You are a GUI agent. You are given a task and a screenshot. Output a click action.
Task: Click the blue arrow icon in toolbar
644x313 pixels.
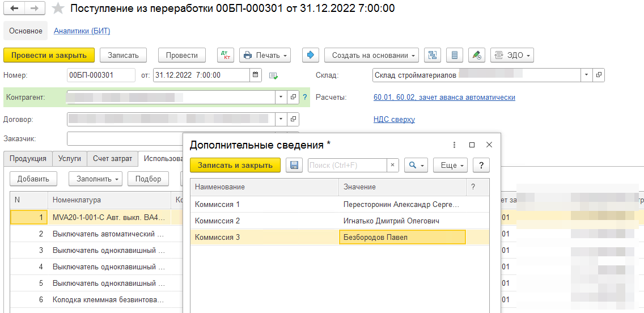click(x=310, y=55)
